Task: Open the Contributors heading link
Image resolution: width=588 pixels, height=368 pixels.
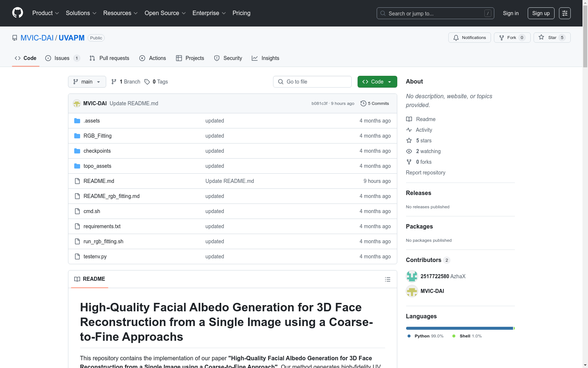Action: pos(428,260)
